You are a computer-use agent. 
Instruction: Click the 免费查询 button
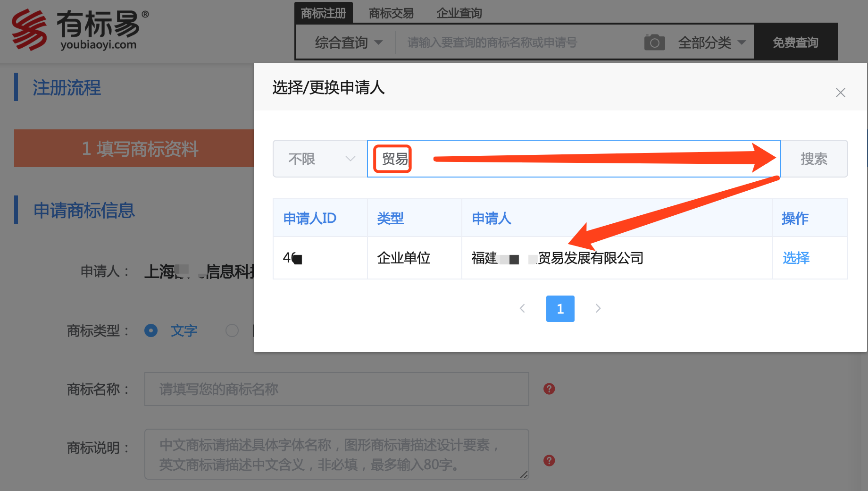click(795, 42)
